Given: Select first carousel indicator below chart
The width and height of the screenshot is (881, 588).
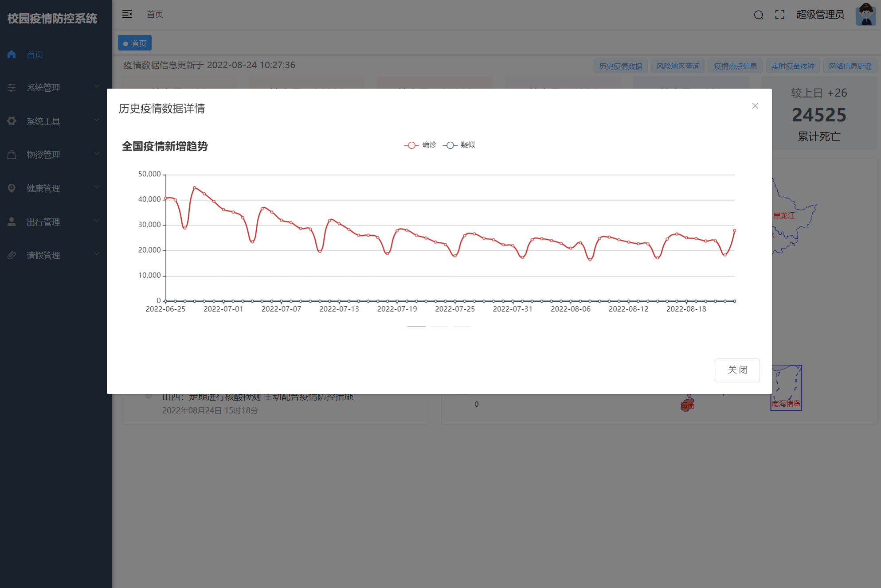Looking at the screenshot, I should 416,327.
